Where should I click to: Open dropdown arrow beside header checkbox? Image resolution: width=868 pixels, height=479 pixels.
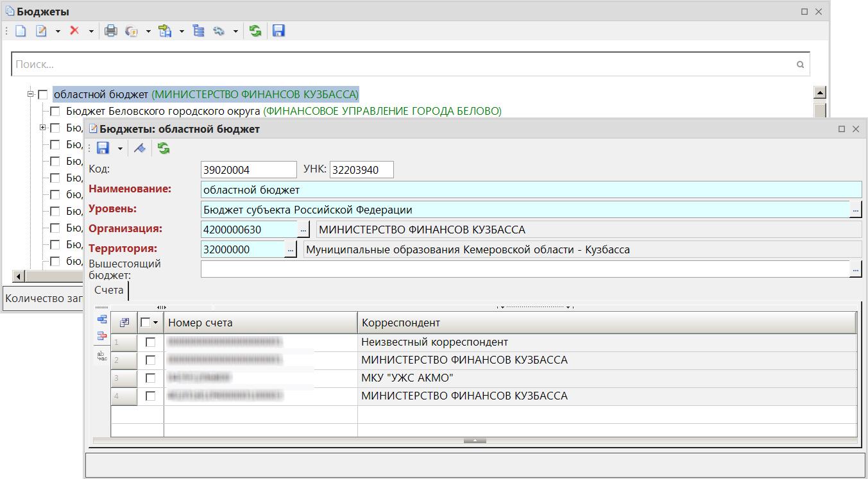coord(155,323)
